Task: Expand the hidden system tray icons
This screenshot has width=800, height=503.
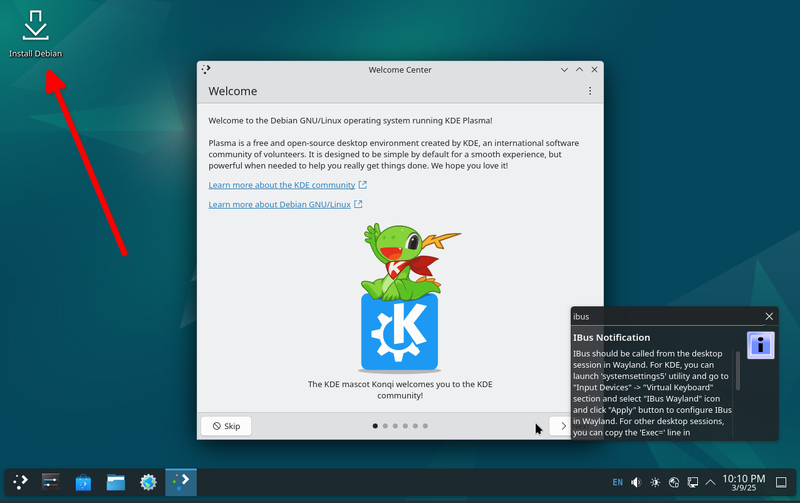Action: [x=710, y=483]
